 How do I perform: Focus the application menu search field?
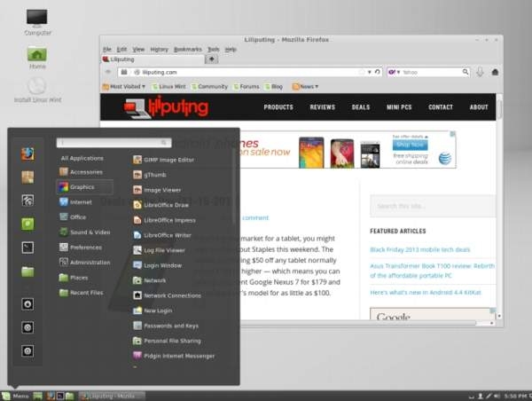coord(114,143)
